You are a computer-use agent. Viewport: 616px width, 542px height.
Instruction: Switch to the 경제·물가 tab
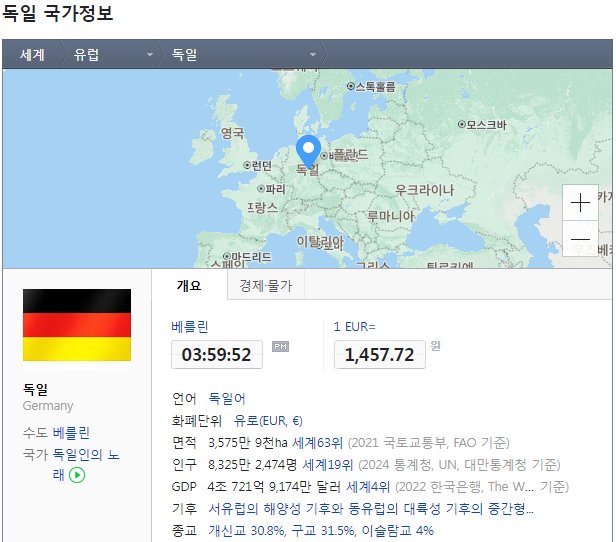pos(266,286)
